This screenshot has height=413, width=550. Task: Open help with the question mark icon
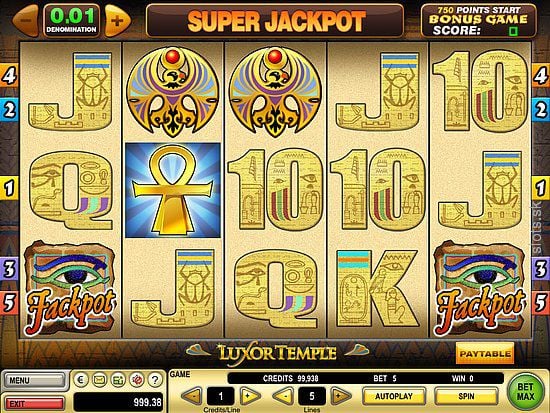155,380
